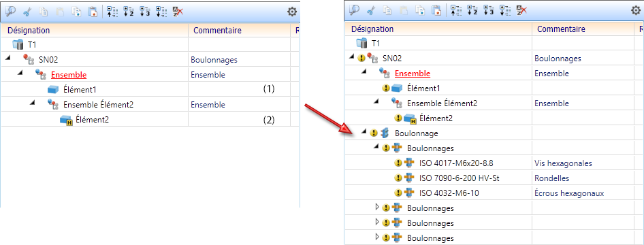The width and height of the screenshot is (644, 245).
Task: Select the ISO 4032-M6-10 tree item
Action: (449, 193)
